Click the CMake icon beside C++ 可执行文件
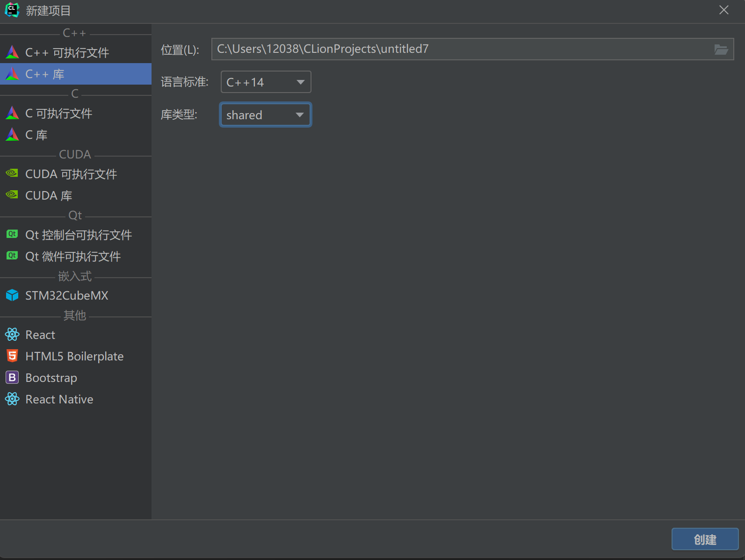Screen dimensions: 745x560 pos(12,52)
